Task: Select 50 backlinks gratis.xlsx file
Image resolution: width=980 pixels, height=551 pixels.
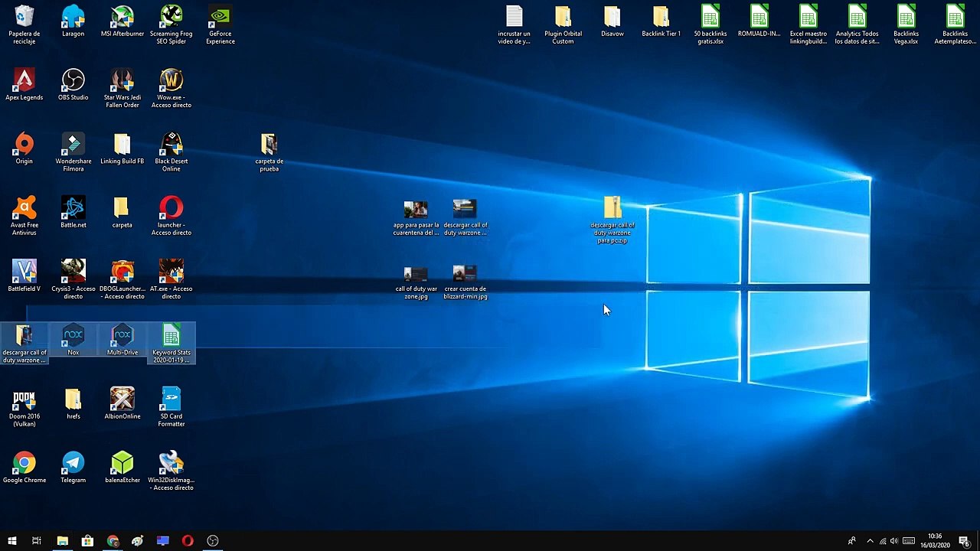Action: tap(710, 25)
